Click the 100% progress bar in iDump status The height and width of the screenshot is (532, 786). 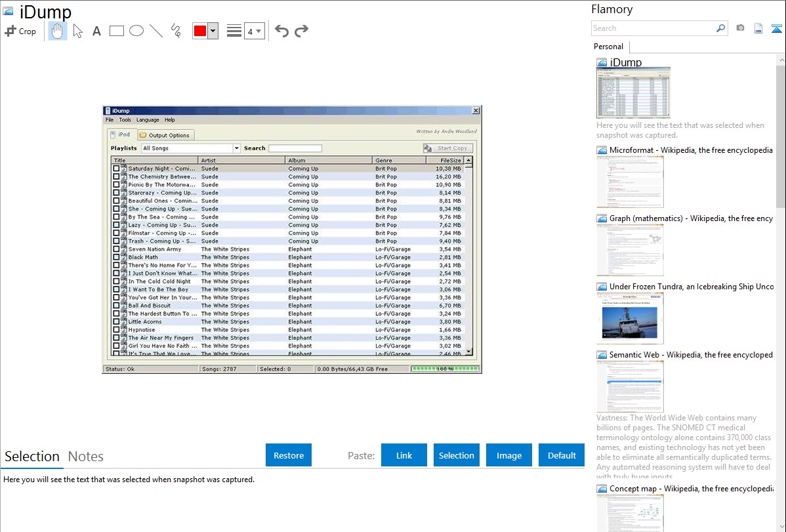pos(445,369)
